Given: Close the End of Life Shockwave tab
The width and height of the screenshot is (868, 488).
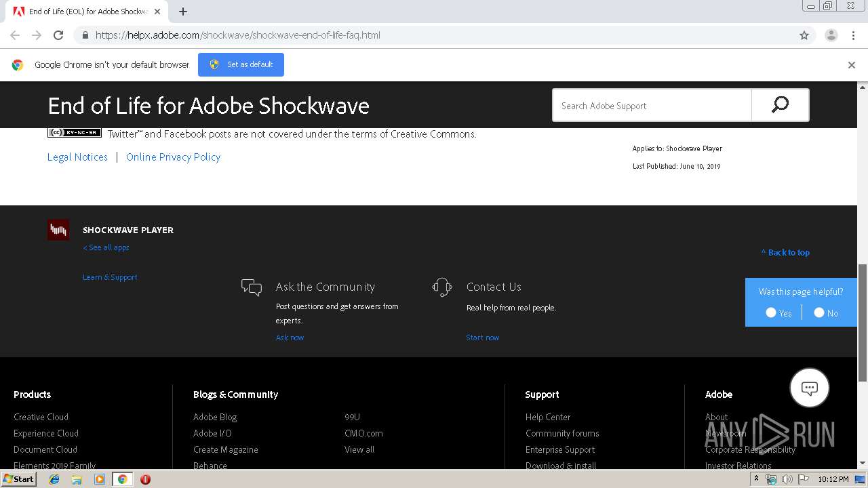Looking at the screenshot, I should [157, 12].
